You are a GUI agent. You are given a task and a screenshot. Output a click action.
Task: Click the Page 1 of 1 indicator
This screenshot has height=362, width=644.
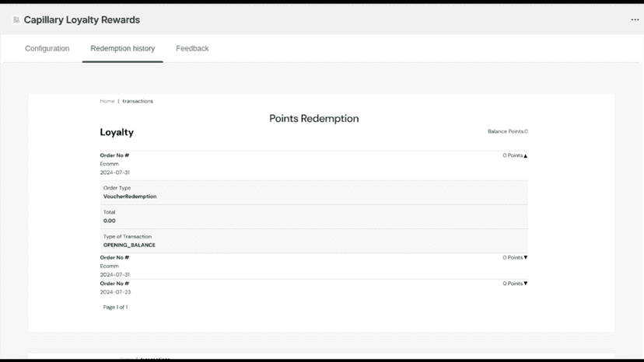point(115,307)
